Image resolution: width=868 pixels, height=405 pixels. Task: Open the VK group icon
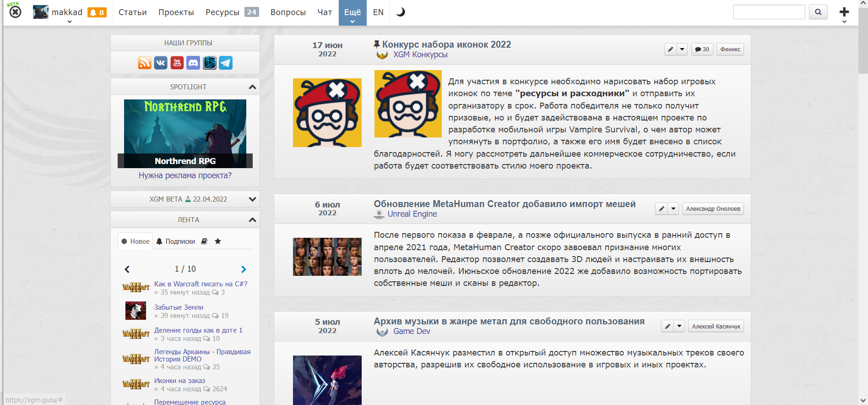click(x=161, y=63)
